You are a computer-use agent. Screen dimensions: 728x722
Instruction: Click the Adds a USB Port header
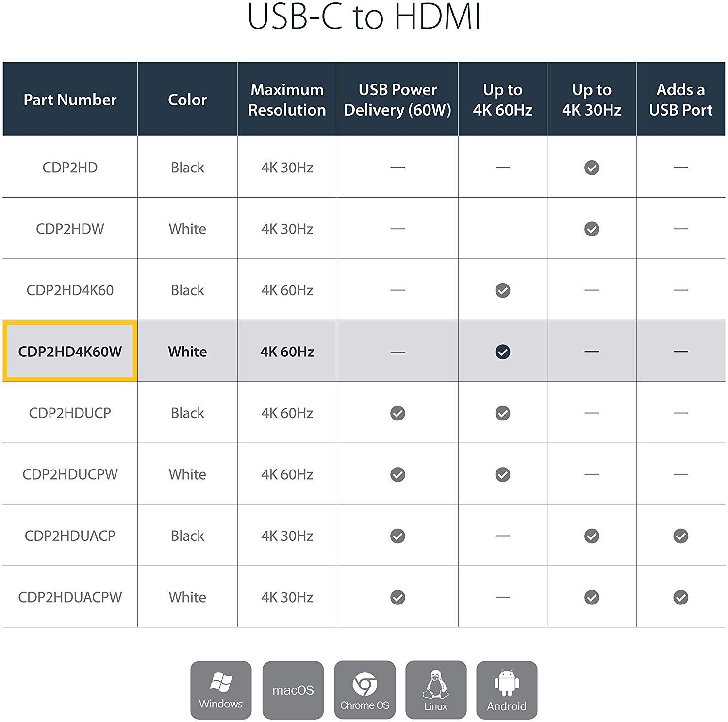coord(680,100)
